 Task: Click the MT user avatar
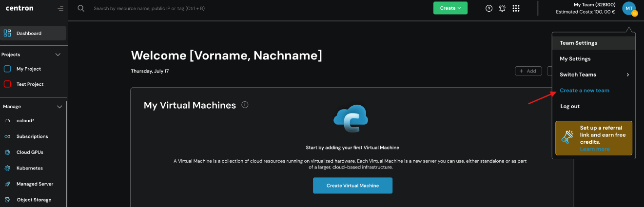coord(628,8)
